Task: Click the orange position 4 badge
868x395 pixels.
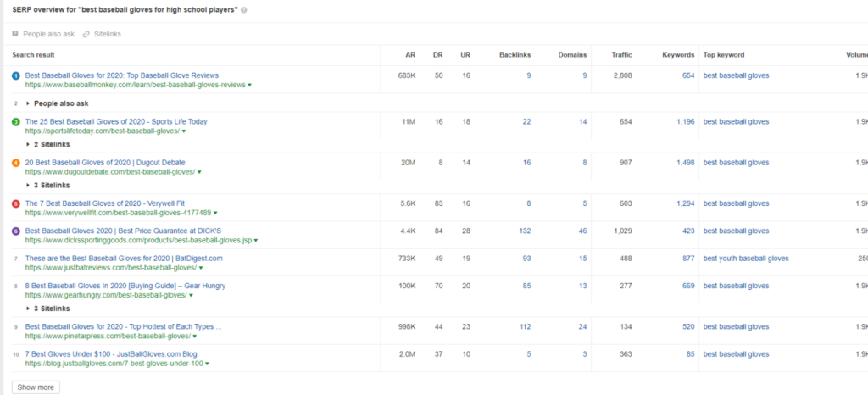Action: (x=16, y=163)
